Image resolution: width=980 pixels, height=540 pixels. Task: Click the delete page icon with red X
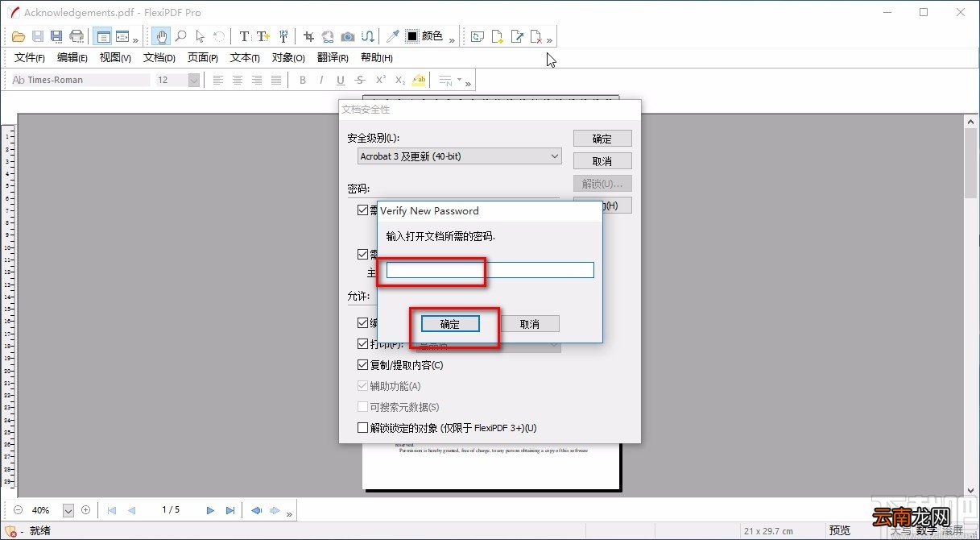[x=537, y=36]
